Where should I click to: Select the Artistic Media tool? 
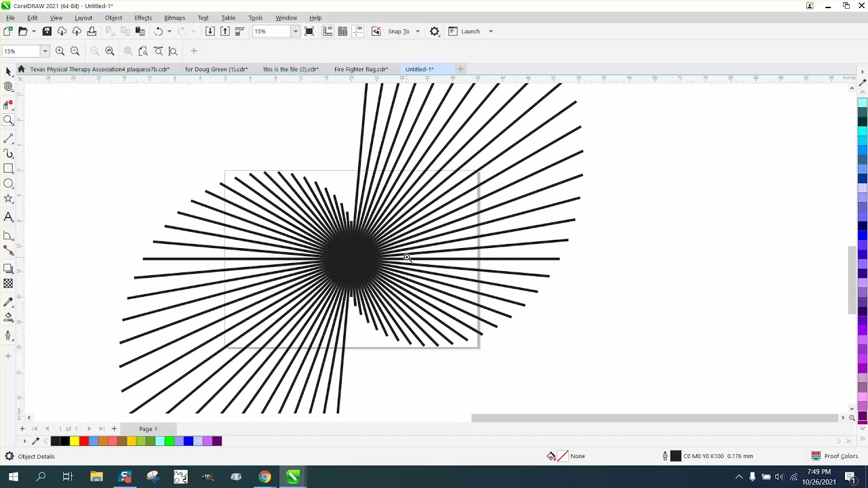tap(8, 154)
